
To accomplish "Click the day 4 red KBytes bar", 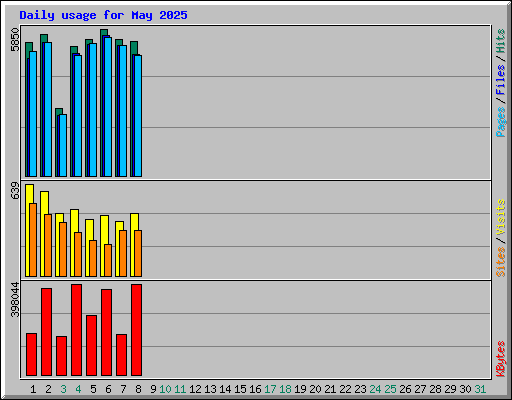I will [76, 330].
